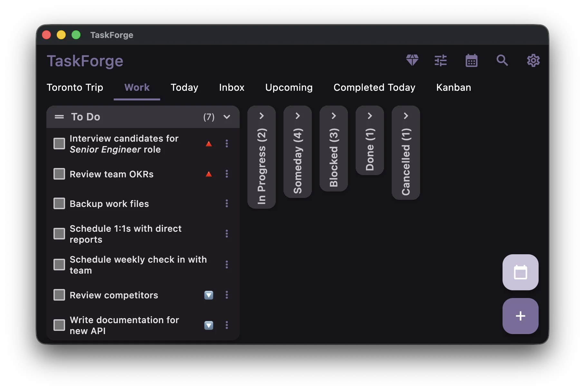Image resolution: width=585 pixels, height=392 pixels.
Task: Click Write documentation for new API text
Action: [x=124, y=325]
